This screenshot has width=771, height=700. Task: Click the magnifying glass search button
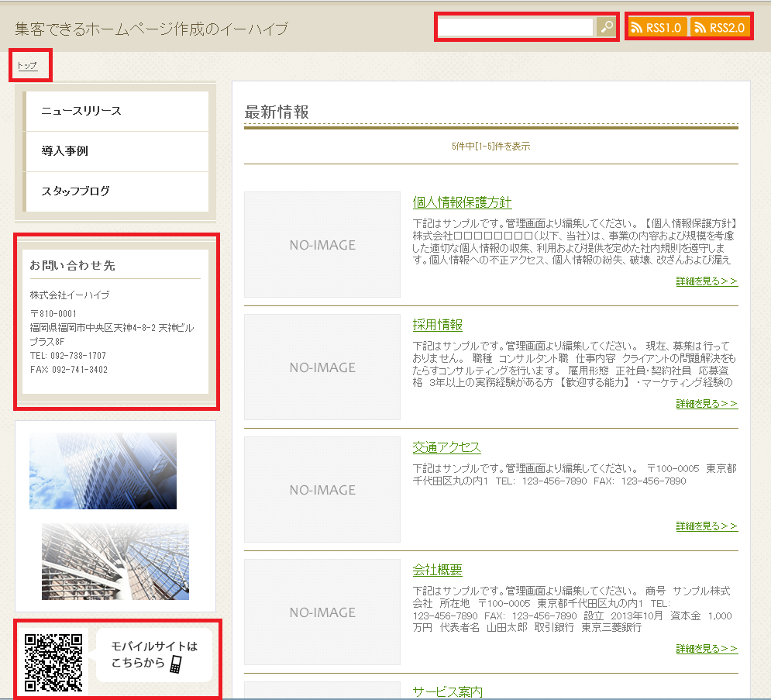pos(606,27)
